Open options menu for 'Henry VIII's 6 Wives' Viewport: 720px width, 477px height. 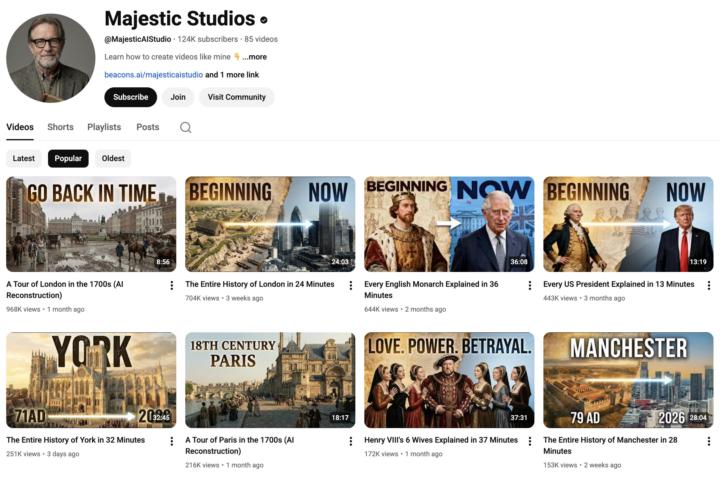[x=530, y=441]
